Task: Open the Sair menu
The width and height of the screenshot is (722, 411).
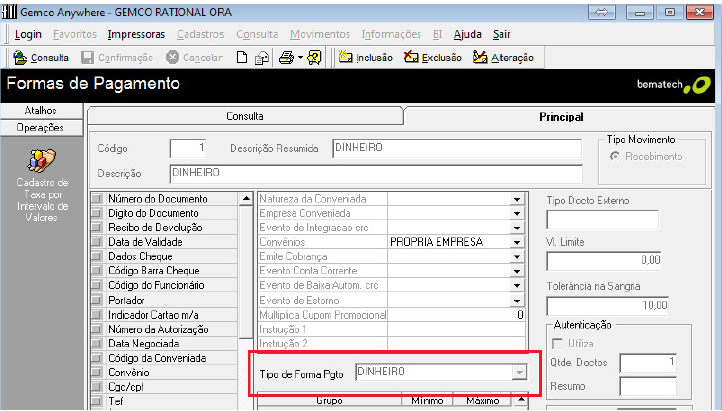Action: [x=501, y=35]
